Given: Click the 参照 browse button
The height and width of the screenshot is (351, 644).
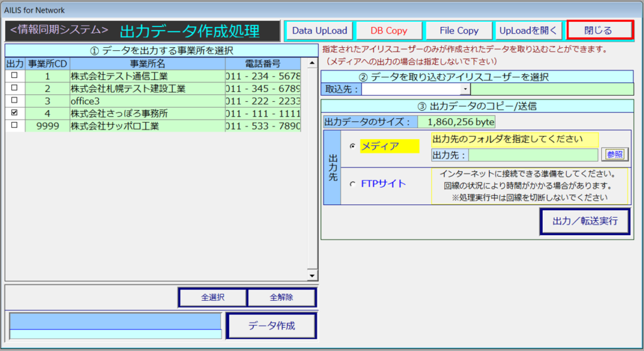Looking at the screenshot, I should coord(614,155).
